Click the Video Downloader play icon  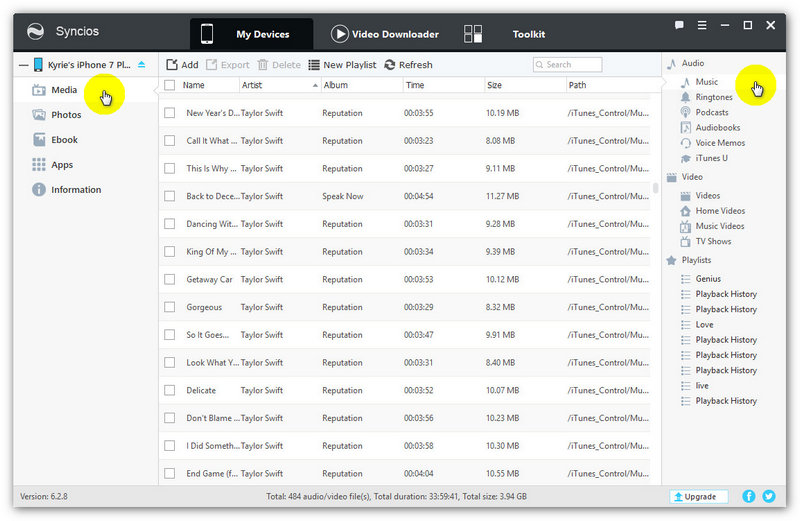point(340,34)
